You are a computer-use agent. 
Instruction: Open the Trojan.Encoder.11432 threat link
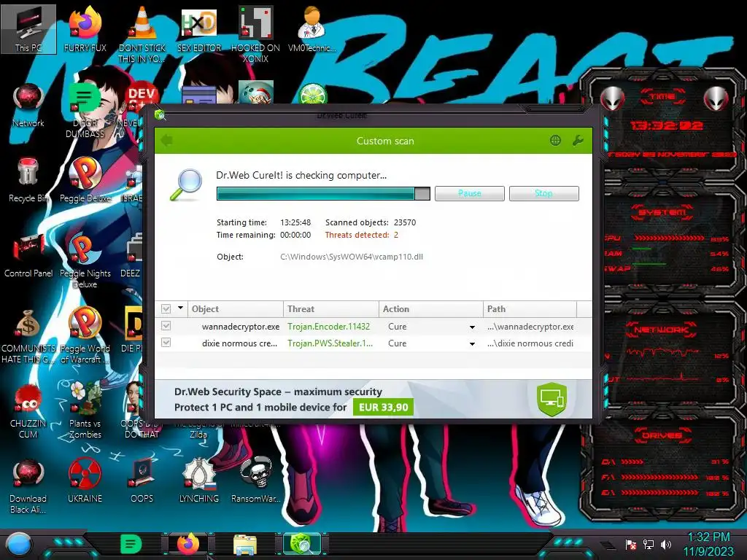tap(329, 327)
